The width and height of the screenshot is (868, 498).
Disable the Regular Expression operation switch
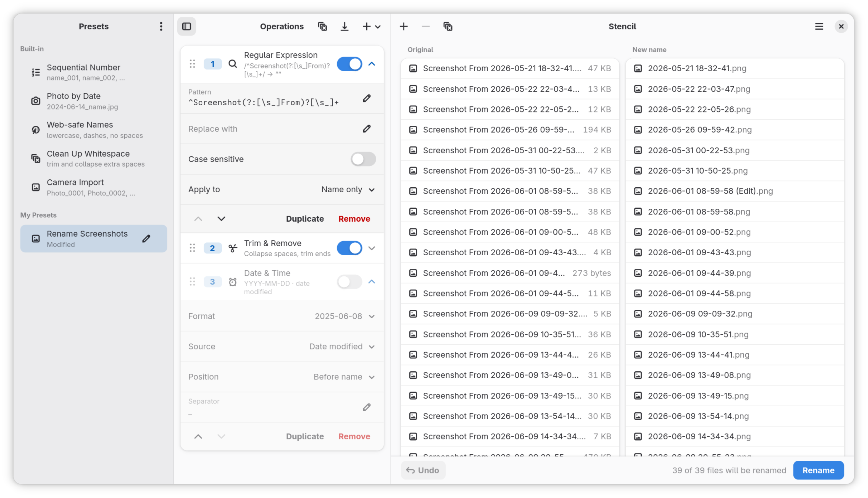pos(349,64)
